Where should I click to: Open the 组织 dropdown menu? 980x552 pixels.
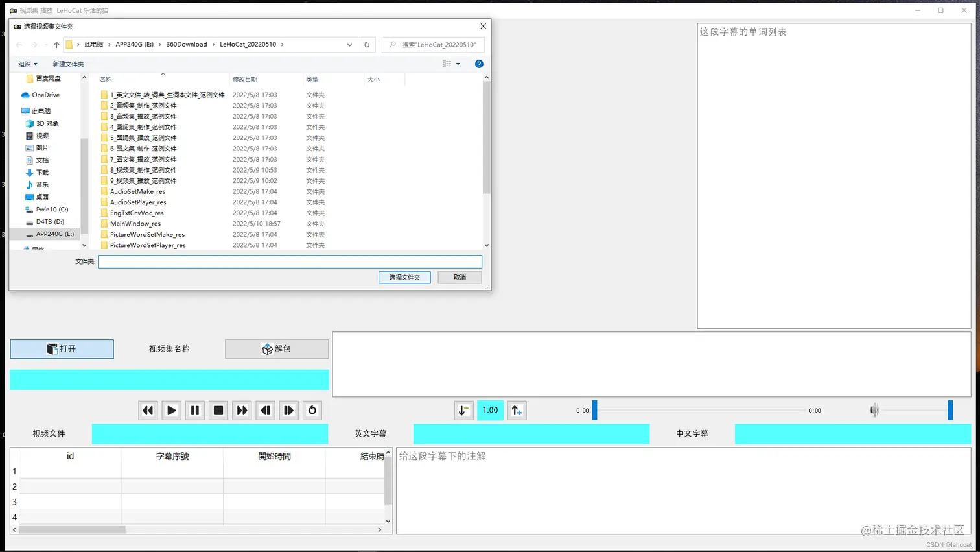28,64
